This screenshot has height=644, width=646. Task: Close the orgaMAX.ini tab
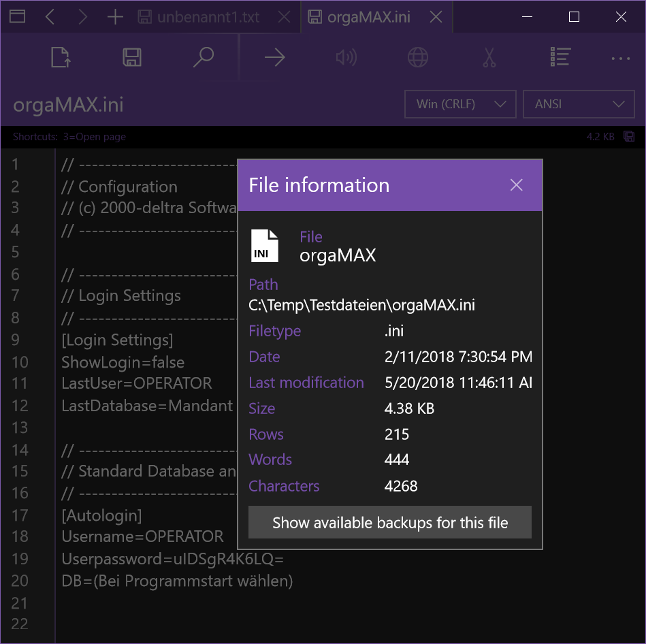[x=436, y=17]
